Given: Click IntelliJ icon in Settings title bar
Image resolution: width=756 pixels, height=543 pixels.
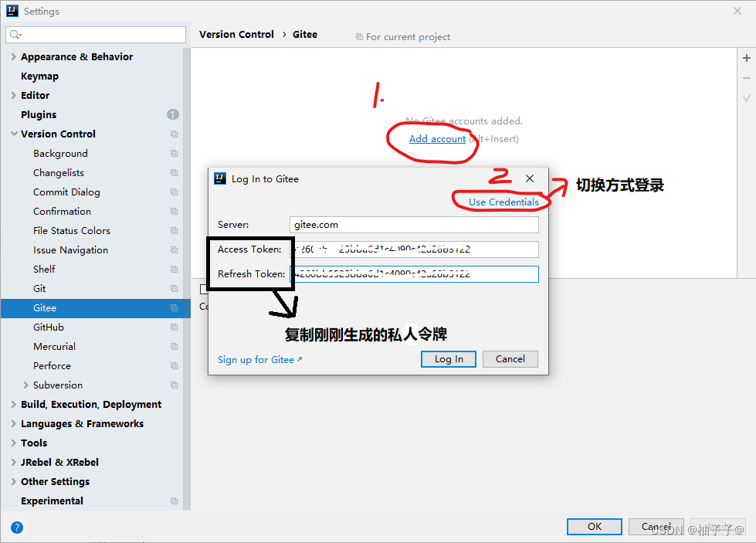Looking at the screenshot, I should click(x=12, y=11).
